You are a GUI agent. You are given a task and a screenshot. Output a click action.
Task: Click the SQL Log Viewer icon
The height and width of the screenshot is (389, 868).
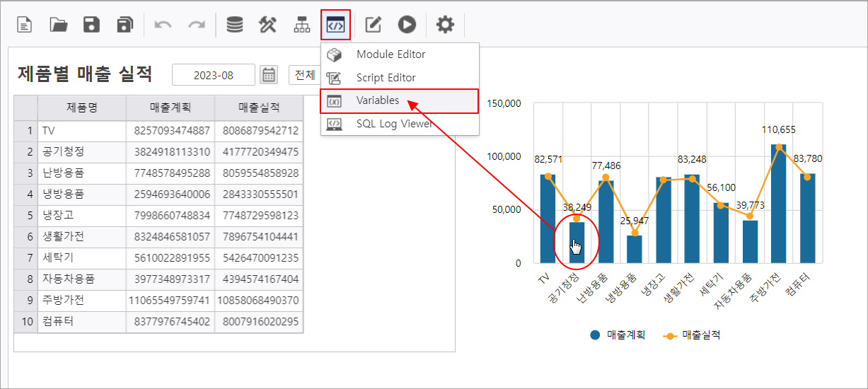[335, 124]
